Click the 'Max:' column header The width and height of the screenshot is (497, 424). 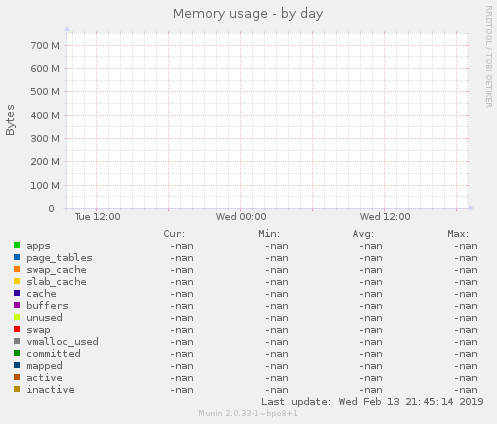click(x=458, y=234)
